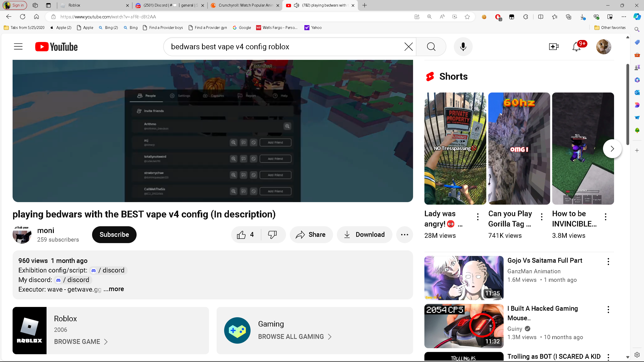644x362 pixels.
Task: Click the Share button
Action: pos(311,235)
